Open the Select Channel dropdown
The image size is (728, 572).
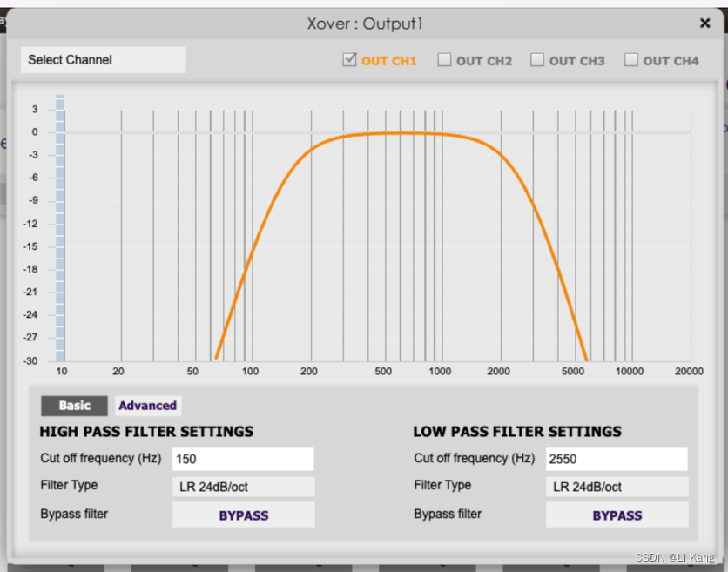103,60
